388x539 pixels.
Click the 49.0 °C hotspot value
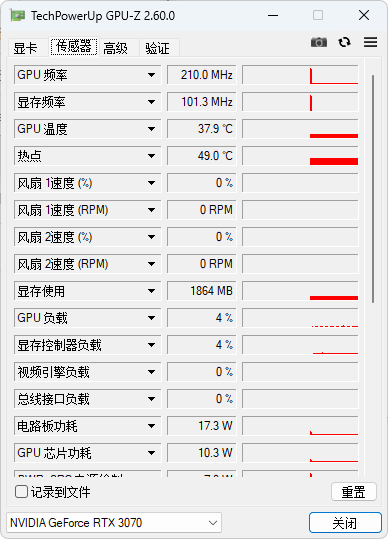point(202,156)
